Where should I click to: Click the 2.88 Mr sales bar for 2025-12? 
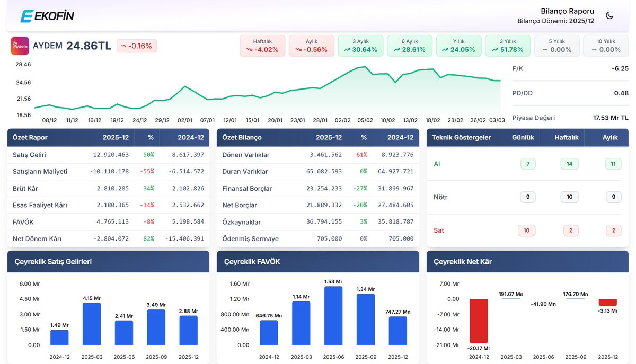pos(188,330)
